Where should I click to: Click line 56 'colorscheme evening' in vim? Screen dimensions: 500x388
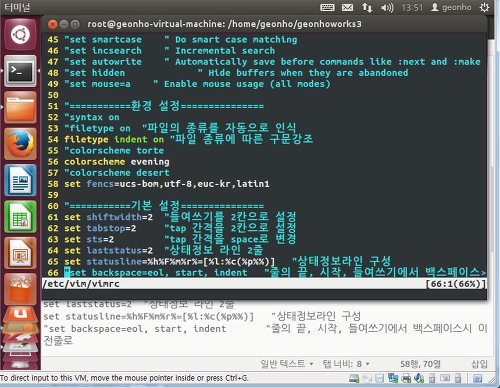[117, 162]
